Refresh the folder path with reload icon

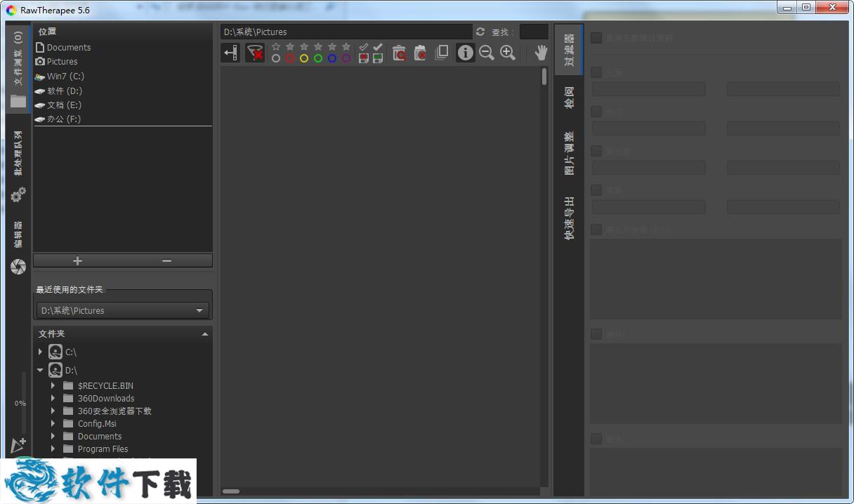(480, 32)
